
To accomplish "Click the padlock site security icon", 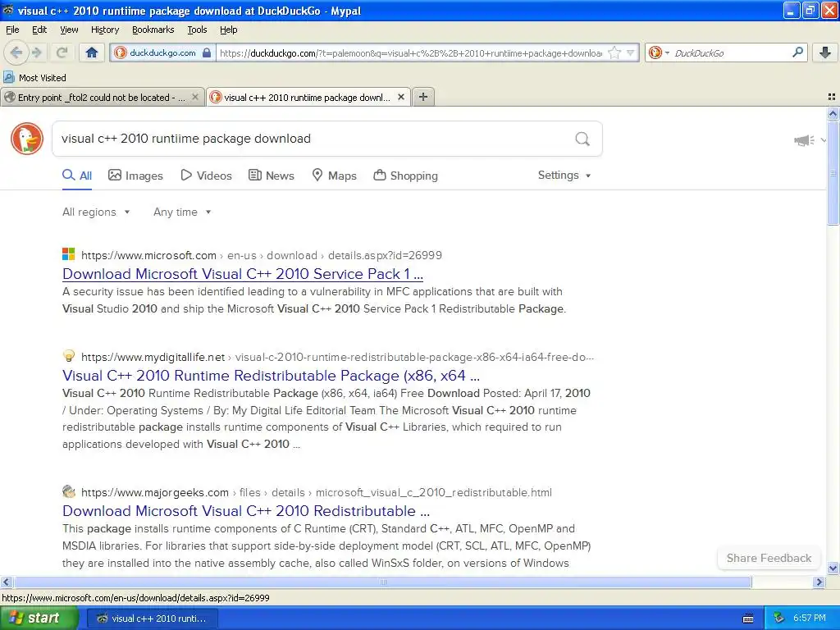I will (207, 52).
